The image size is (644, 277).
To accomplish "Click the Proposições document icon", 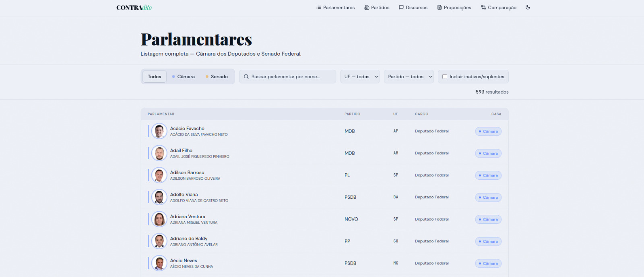I will pyautogui.click(x=440, y=8).
